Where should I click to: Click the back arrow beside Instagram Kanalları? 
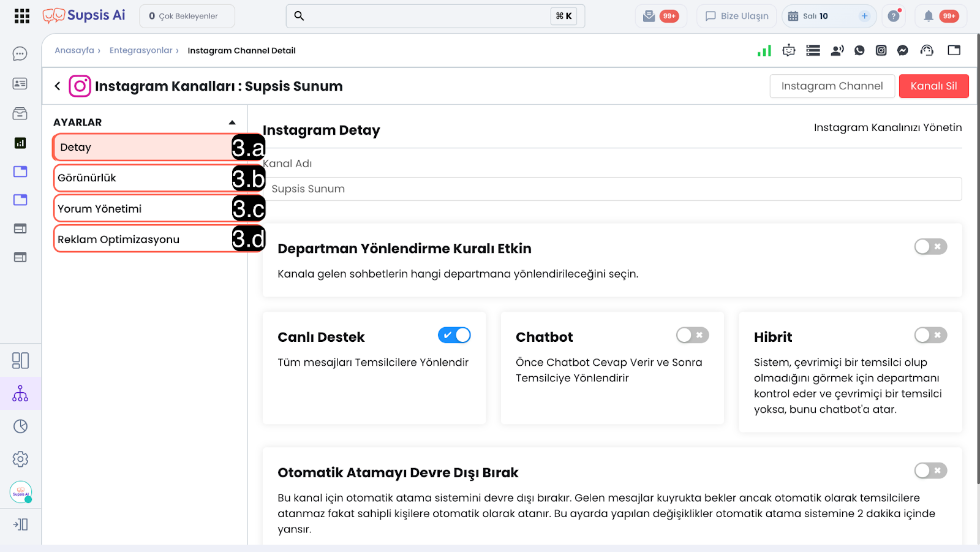[x=58, y=86]
